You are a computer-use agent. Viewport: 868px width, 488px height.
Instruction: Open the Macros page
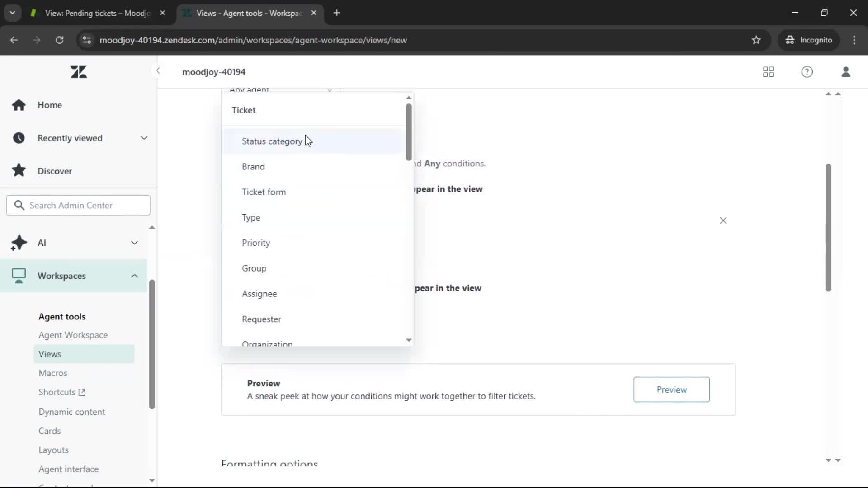click(53, 373)
